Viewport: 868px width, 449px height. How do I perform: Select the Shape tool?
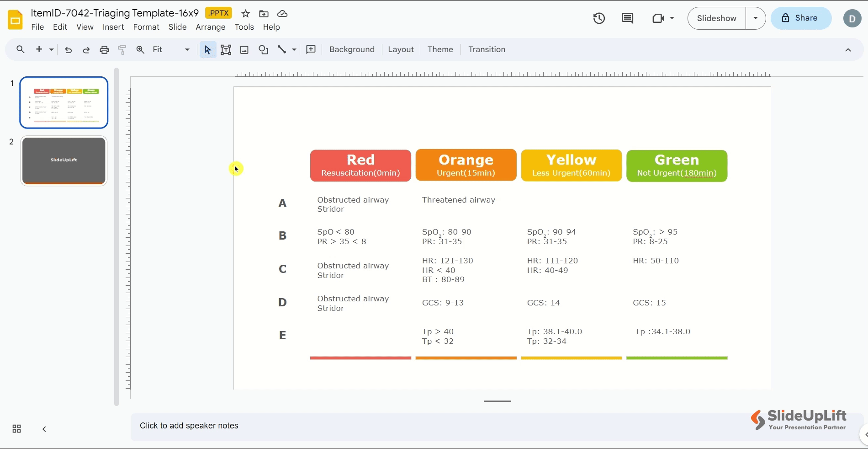[x=263, y=49]
